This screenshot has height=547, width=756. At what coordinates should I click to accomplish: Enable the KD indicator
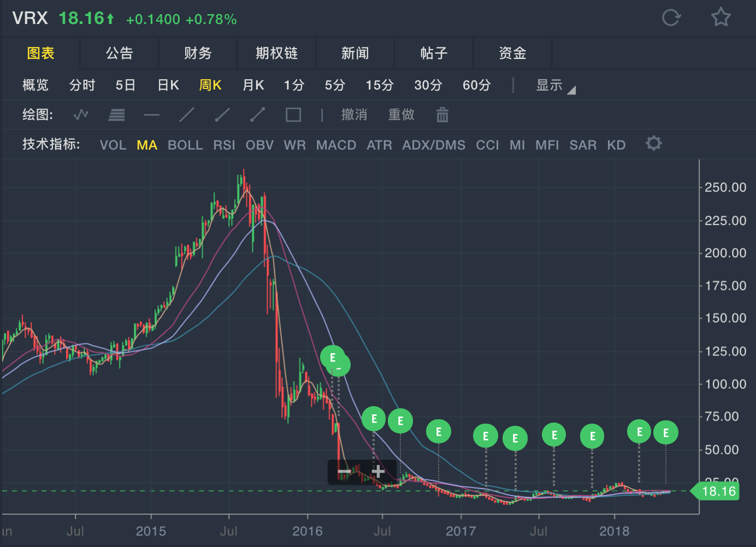[x=616, y=145]
